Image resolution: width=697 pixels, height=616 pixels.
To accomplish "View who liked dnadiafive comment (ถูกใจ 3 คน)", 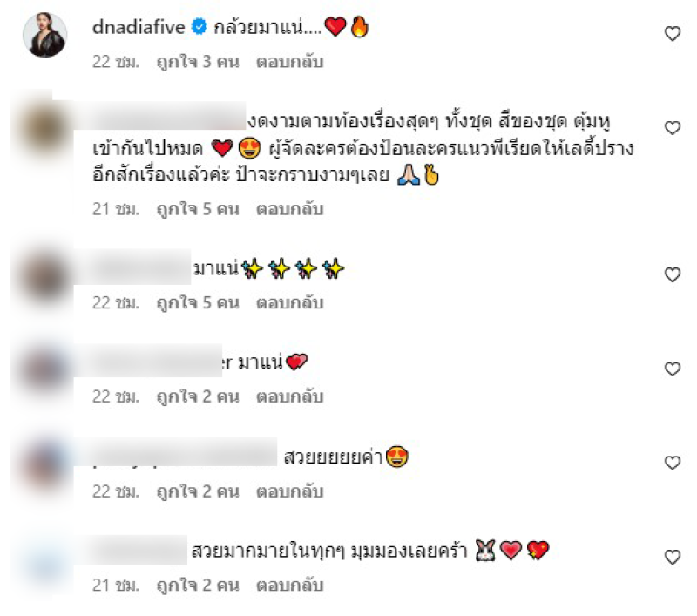I will (x=198, y=62).
